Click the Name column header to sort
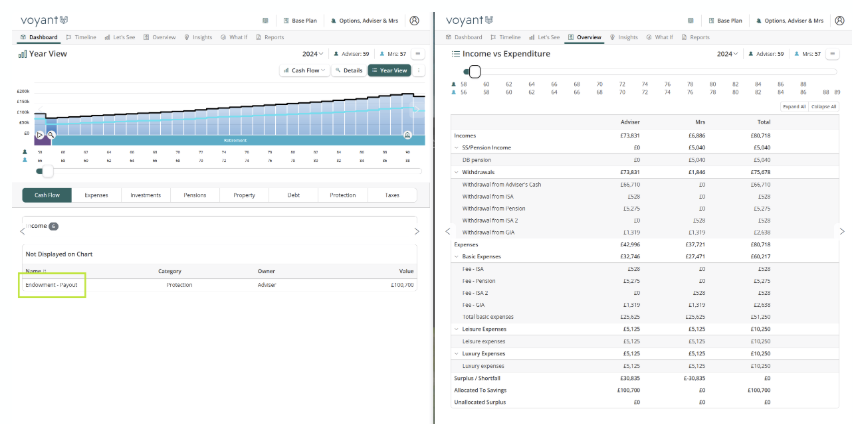The width and height of the screenshot is (853, 424). click(x=35, y=271)
